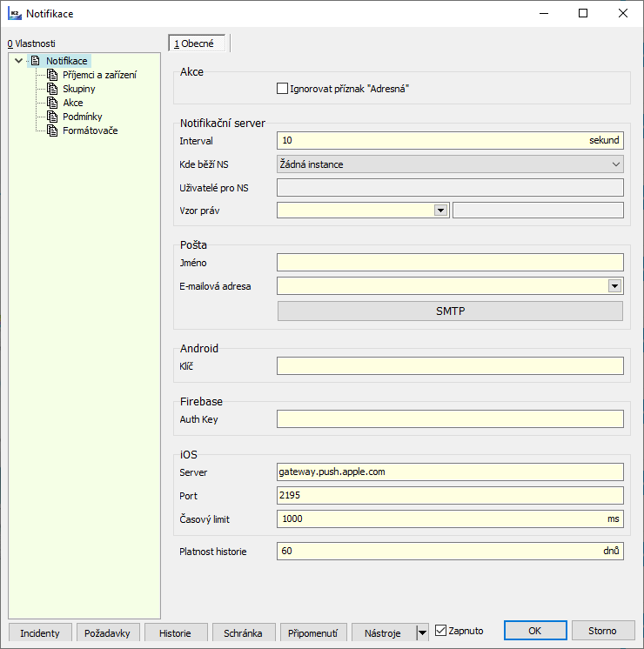Click the Příjemci a zařízení node icon
This screenshot has height=649, width=644.
pos(52,75)
